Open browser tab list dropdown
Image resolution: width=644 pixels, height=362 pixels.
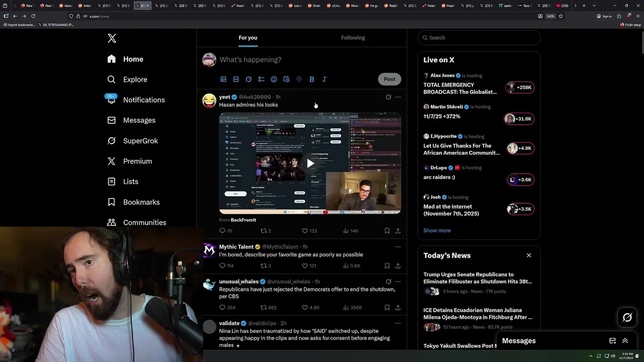594,6
